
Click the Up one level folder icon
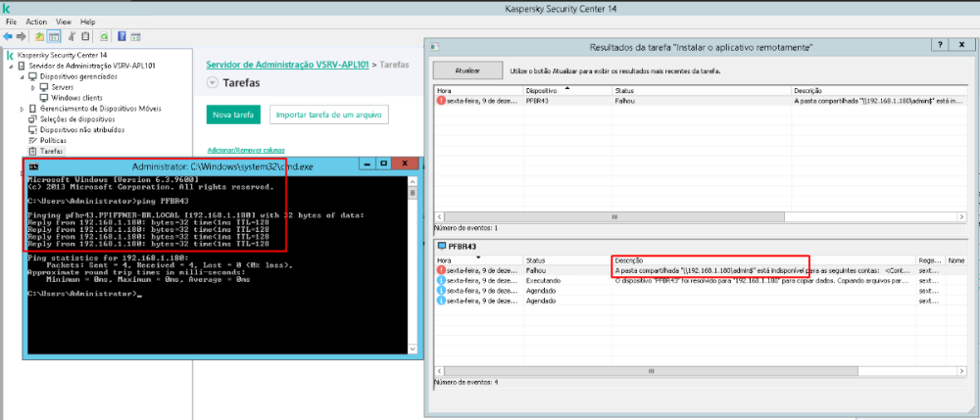(x=40, y=36)
